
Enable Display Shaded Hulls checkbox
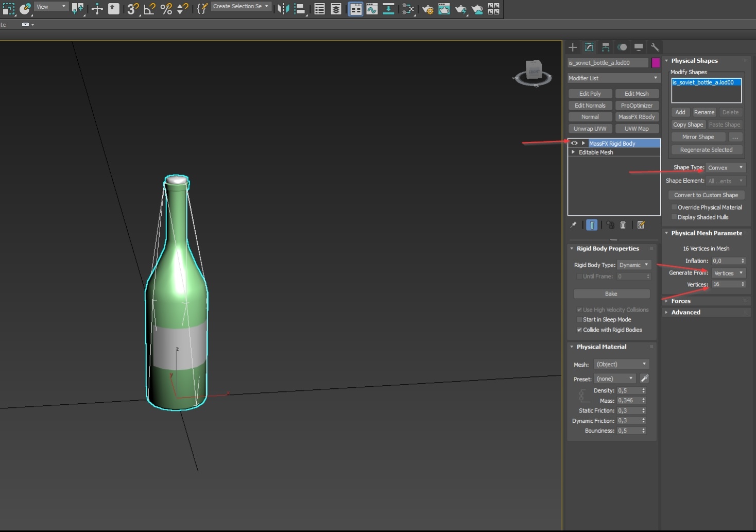click(x=674, y=217)
